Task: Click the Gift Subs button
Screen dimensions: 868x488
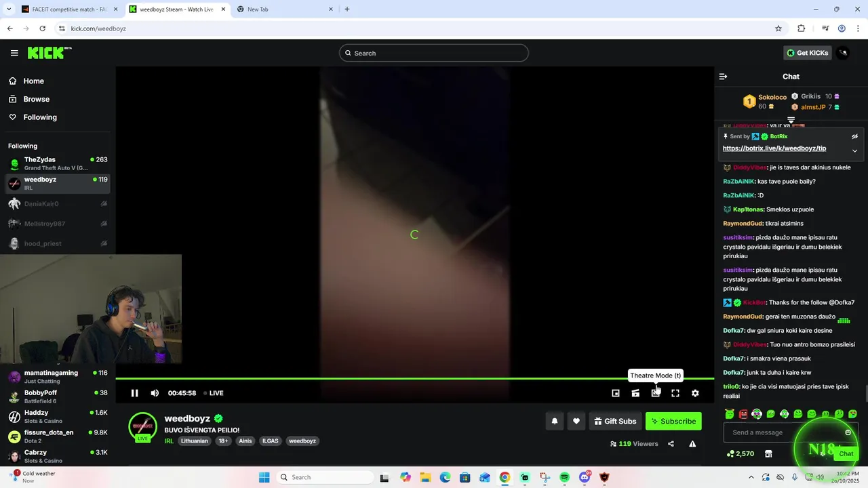Action: pos(615,421)
